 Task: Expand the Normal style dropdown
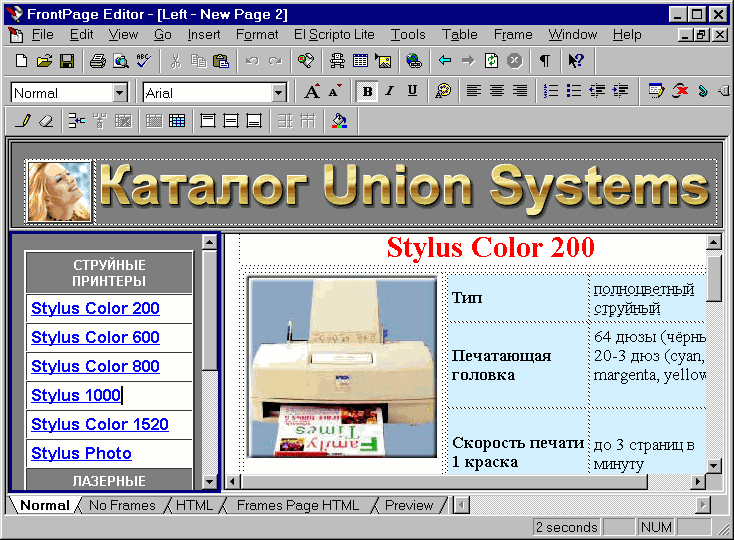pos(120,93)
